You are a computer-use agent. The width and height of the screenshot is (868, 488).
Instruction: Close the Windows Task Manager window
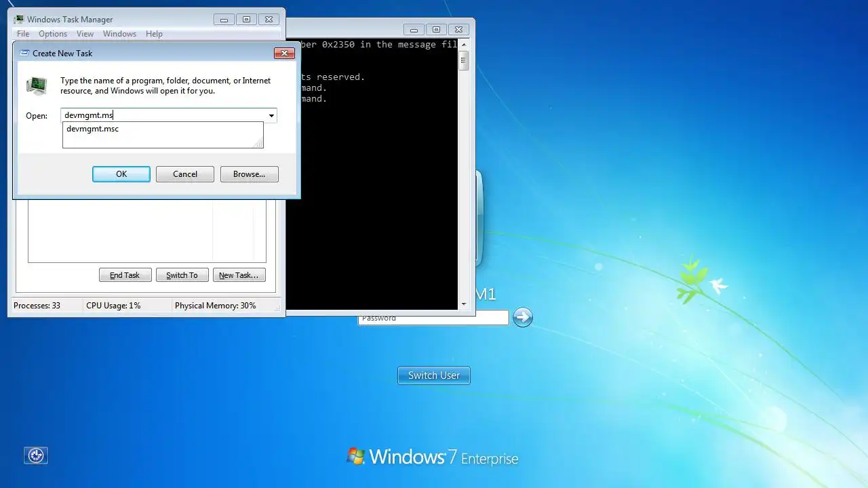click(269, 20)
